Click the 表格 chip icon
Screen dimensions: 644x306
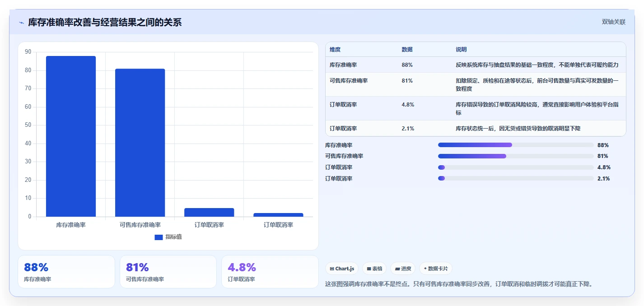369,269
